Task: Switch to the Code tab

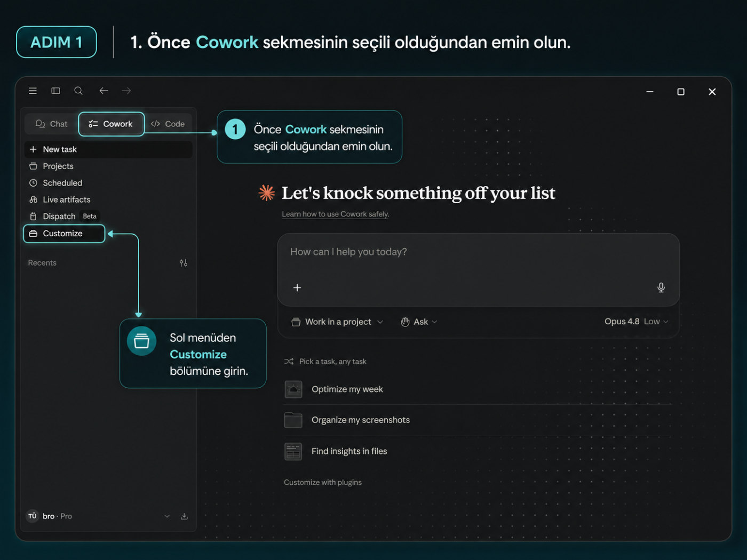Action: [x=168, y=124]
